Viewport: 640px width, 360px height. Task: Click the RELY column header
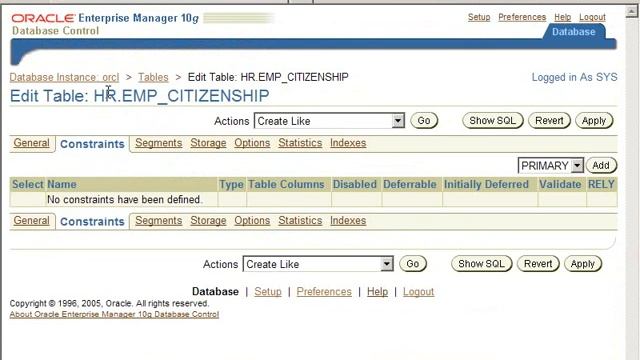click(601, 184)
